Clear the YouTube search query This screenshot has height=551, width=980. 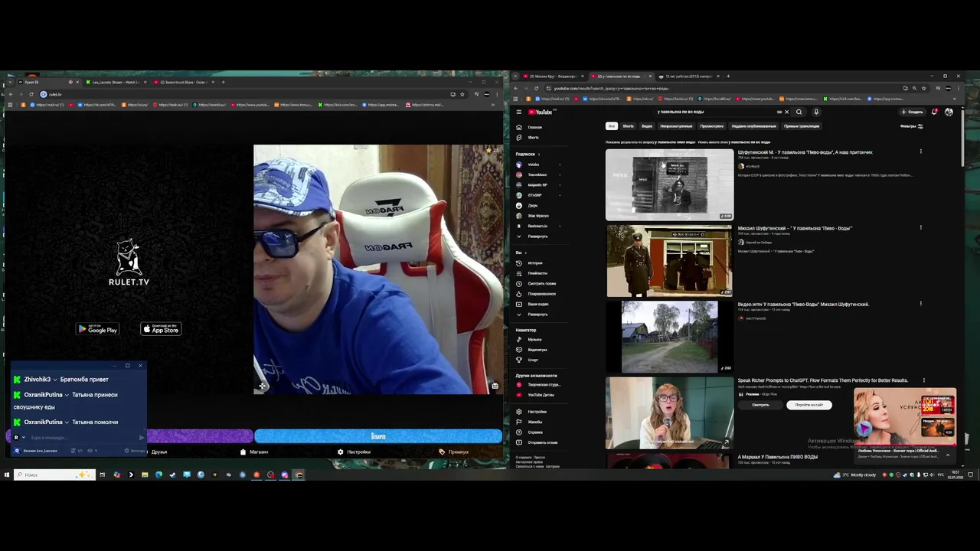coord(786,112)
